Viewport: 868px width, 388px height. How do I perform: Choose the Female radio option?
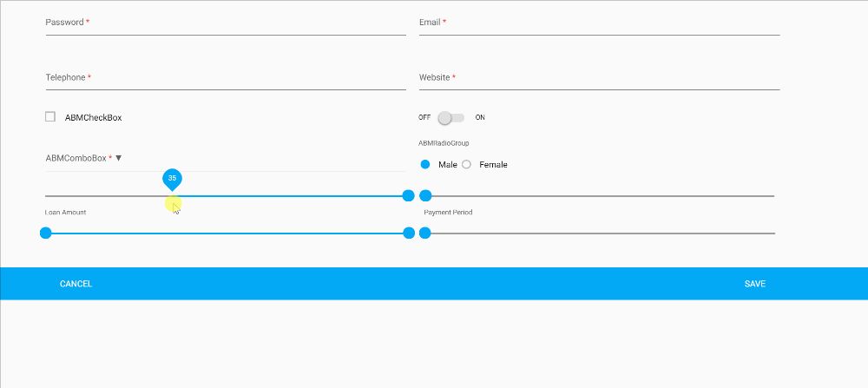[x=467, y=165]
